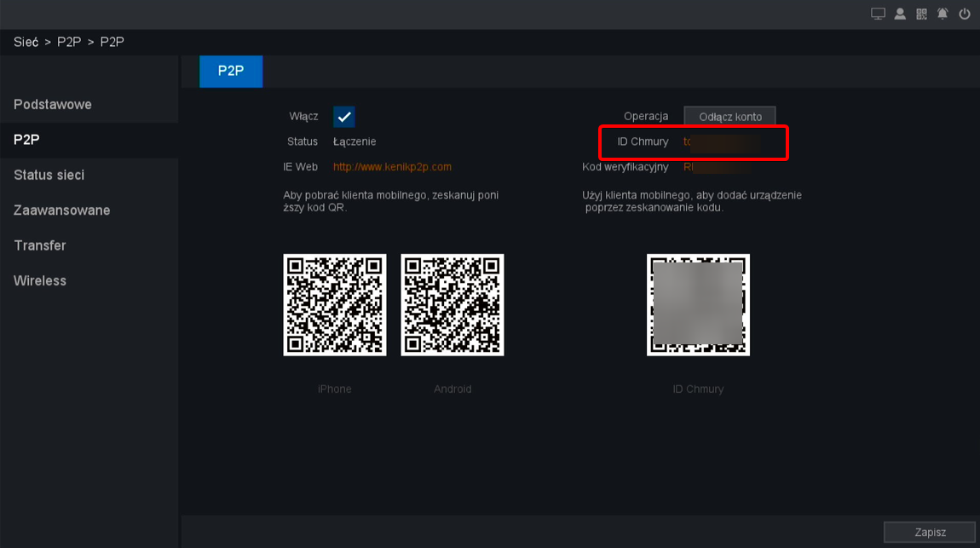Click the ID Chmury field label
Viewport: 980px width, 548px height.
click(x=643, y=141)
